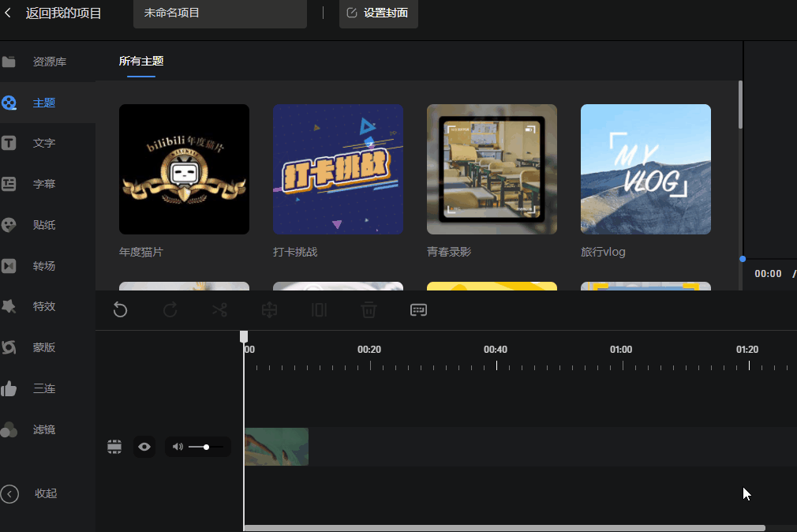Viewport: 797px width, 532px height.
Task: Go back to 返回我的项目
Action: coord(54,13)
